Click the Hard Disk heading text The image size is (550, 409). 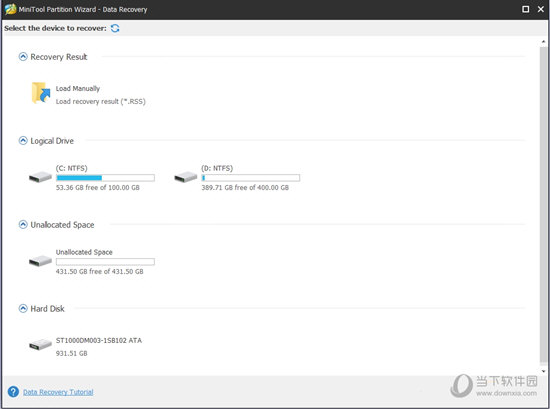[47, 309]
